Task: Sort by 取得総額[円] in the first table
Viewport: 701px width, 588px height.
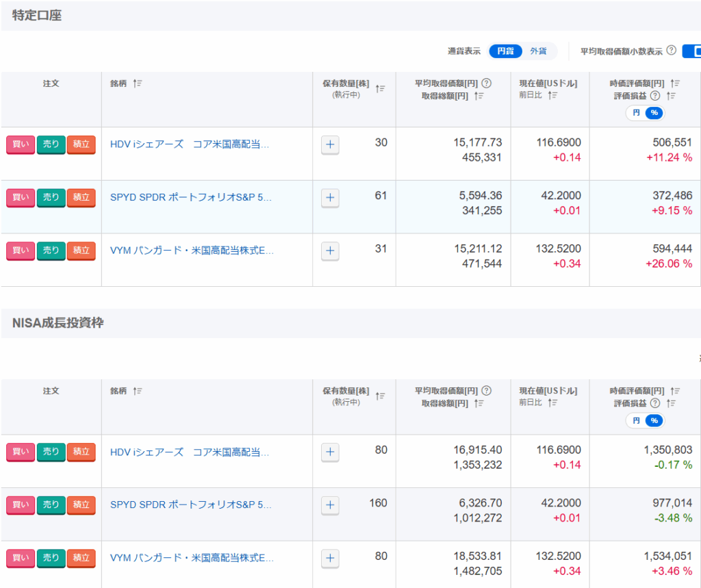Action: tap(477, 97)
